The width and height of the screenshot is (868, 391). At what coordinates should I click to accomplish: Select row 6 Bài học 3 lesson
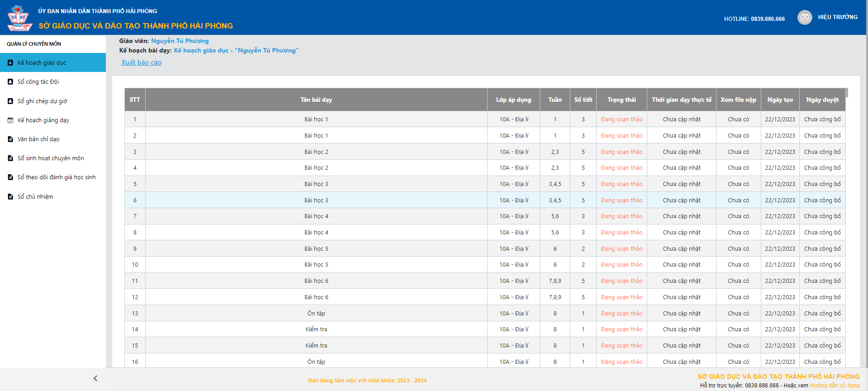[316, 200]
